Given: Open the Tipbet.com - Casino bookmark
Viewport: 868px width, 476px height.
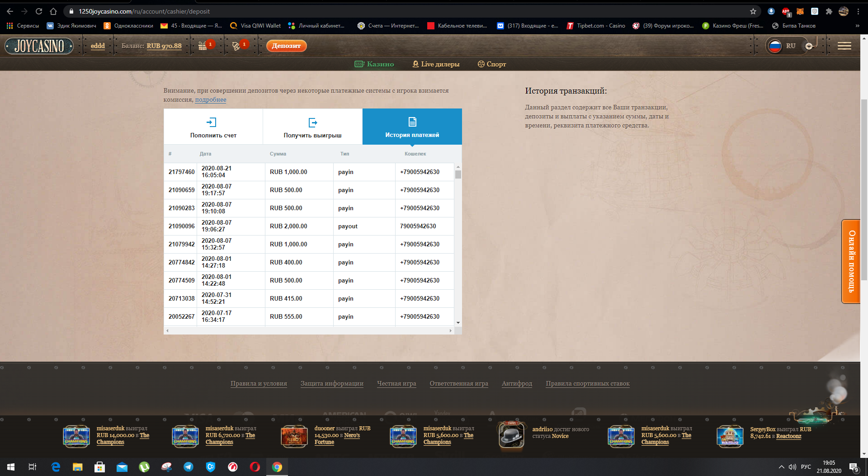Looking at the screenshot, I should [x=596, y=26].
